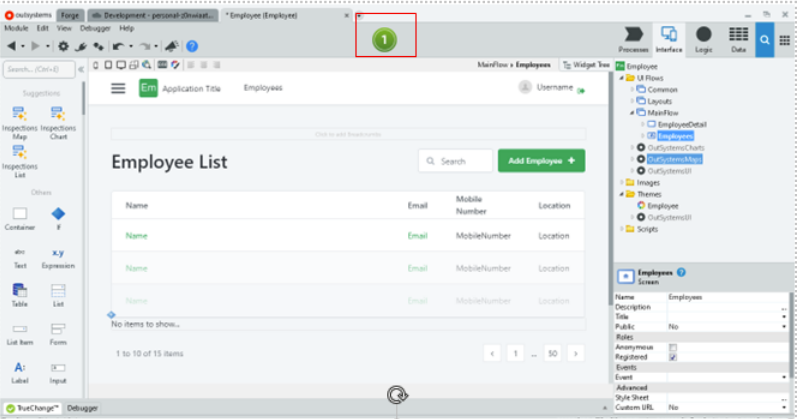Click the colorful styles editor icon
Screen dimensions: 797x419
click(x=175, y=65)
